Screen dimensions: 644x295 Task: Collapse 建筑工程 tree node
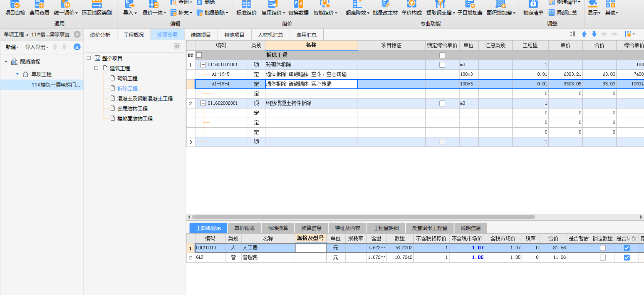96,68
